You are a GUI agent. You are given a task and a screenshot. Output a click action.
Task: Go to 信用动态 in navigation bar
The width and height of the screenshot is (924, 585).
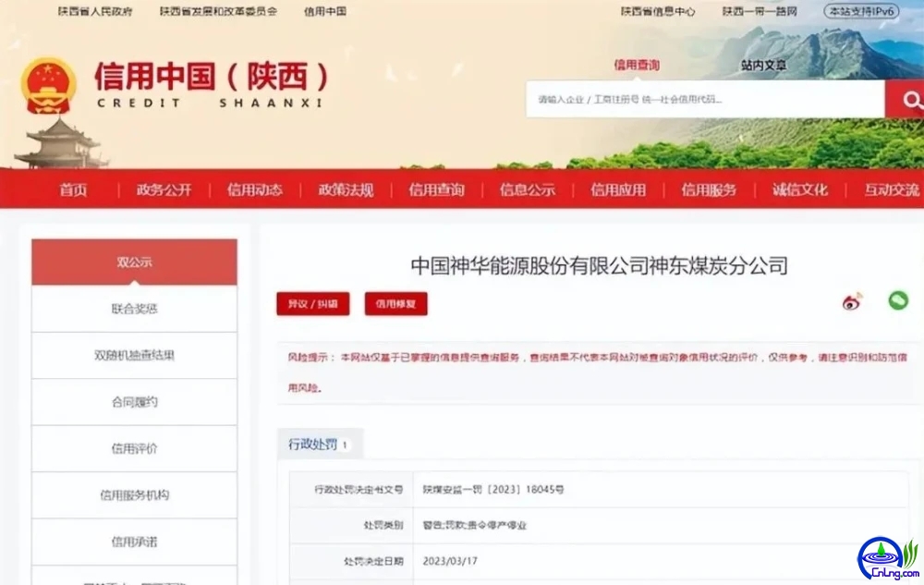(x=255, y=189)
